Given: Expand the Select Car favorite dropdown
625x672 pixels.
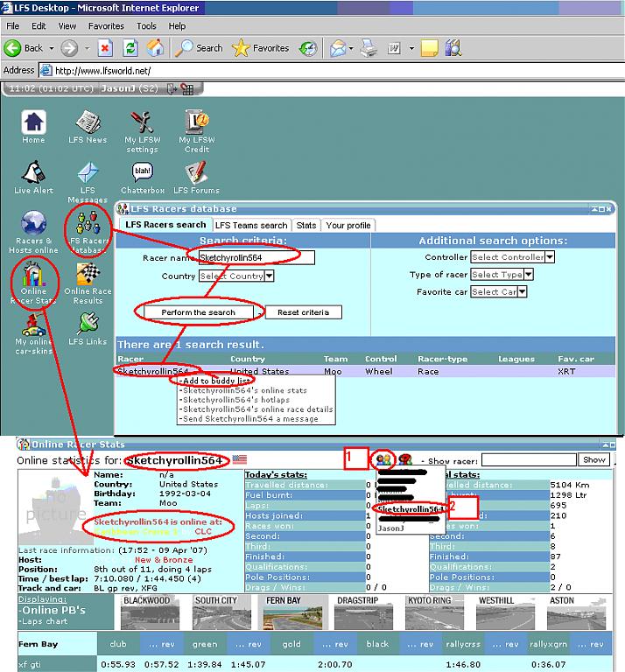Looking at the screenshot, I should click(x=522, y=292).
